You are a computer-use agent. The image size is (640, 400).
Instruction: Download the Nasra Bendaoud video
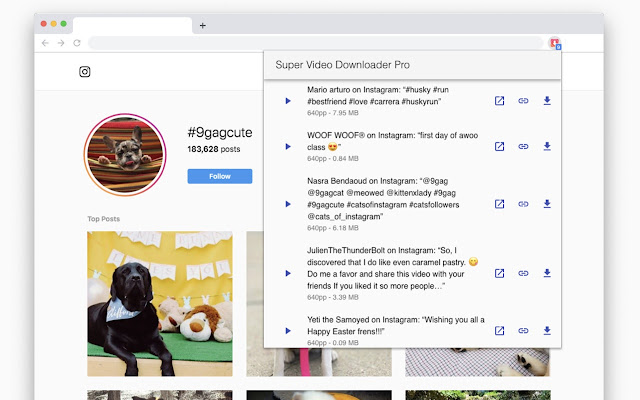pos(547,204)
